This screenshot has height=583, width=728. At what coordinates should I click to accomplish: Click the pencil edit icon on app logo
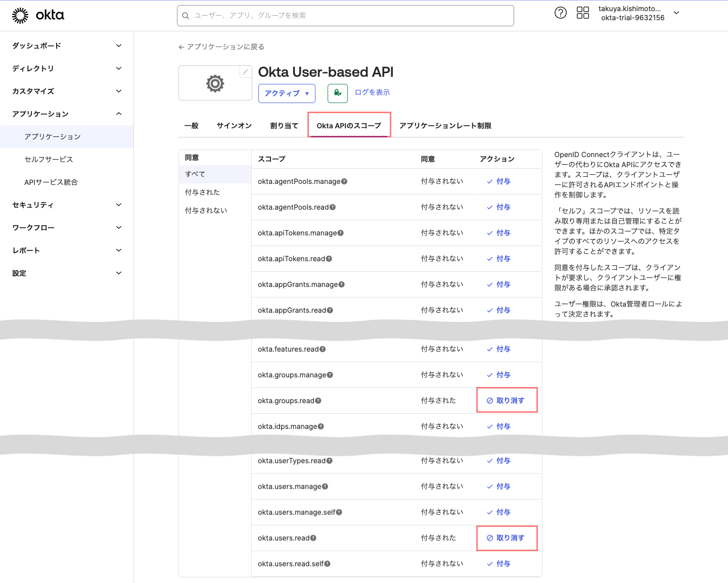tap(245, 72)
